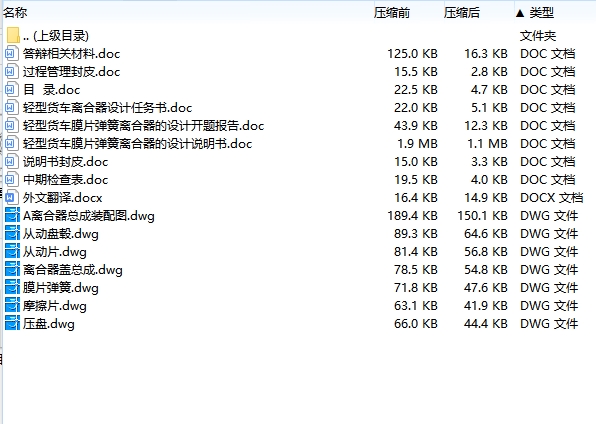This screenshot has width=596, height=424.
Task: Select the .. (上级目录) entry
Action: (x=55, y=36)
